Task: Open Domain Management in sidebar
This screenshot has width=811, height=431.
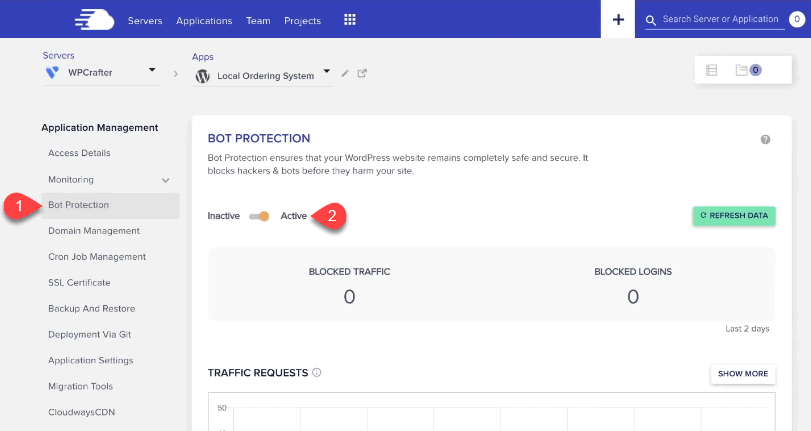Action: [x=94, y=231]
